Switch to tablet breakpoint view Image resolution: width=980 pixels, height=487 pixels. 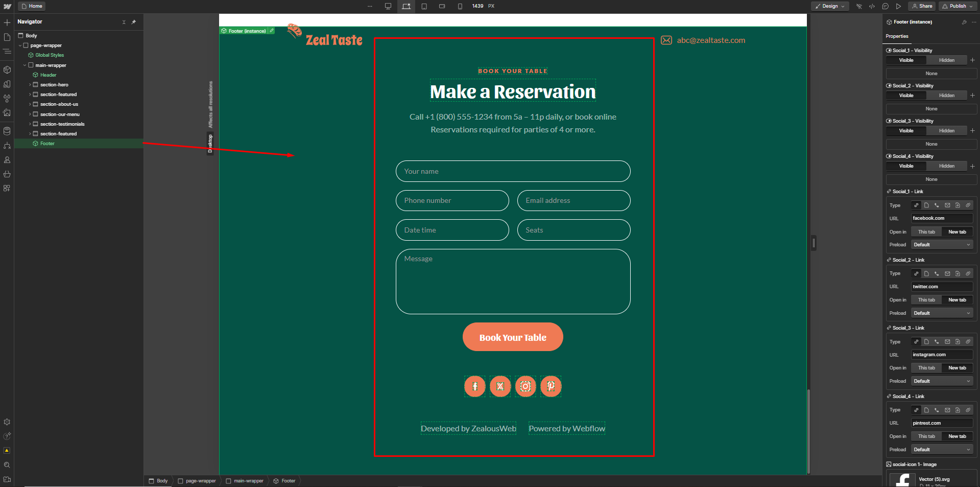coord(424,6)
